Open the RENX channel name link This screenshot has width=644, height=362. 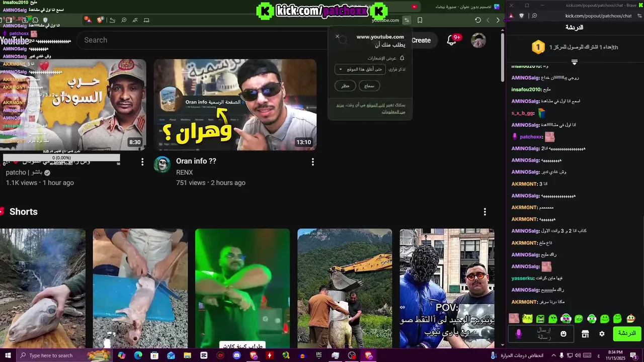[x=185, y=172]
